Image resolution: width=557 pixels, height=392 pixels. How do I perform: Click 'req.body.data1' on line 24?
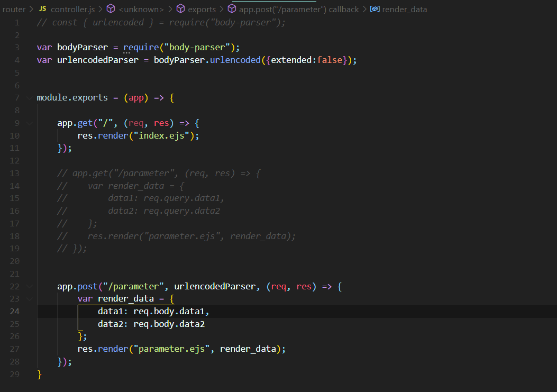click(x=169, y=312)
